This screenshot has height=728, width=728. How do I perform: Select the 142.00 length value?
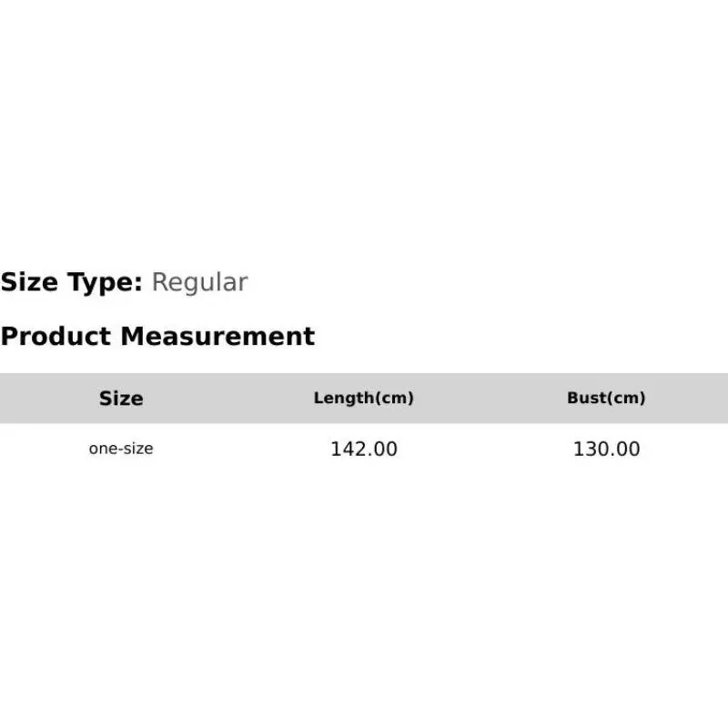click(x=363, y=449)
